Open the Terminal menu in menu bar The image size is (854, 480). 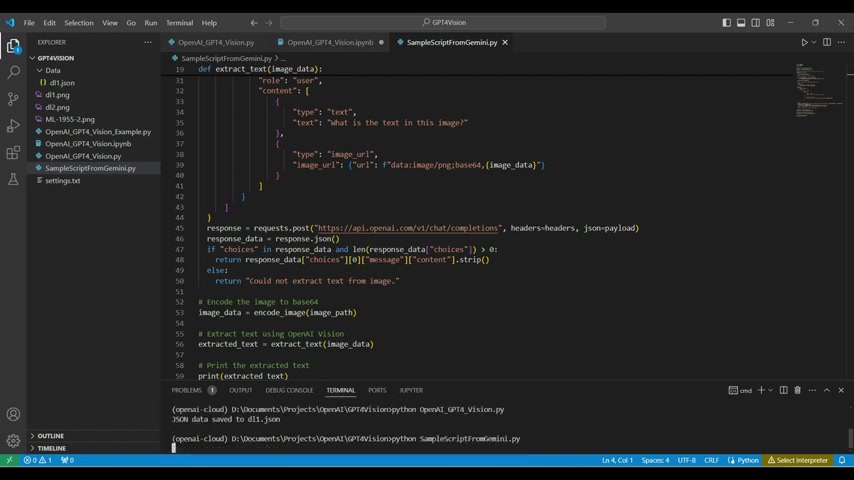[x=179, y=23]
